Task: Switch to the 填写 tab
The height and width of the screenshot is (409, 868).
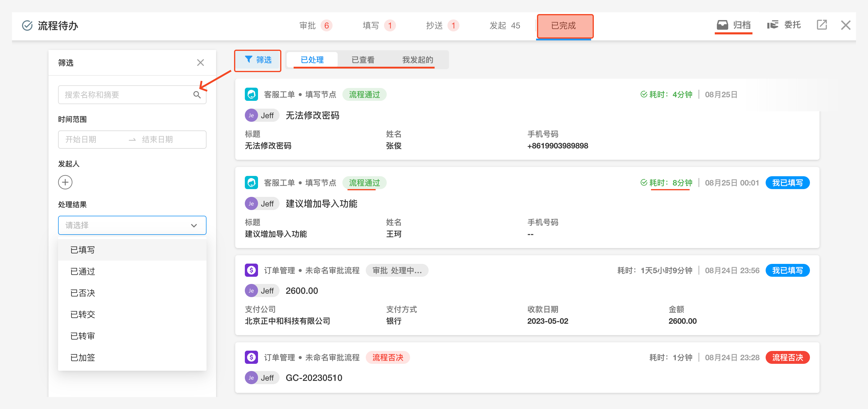Action: point(379,26)
